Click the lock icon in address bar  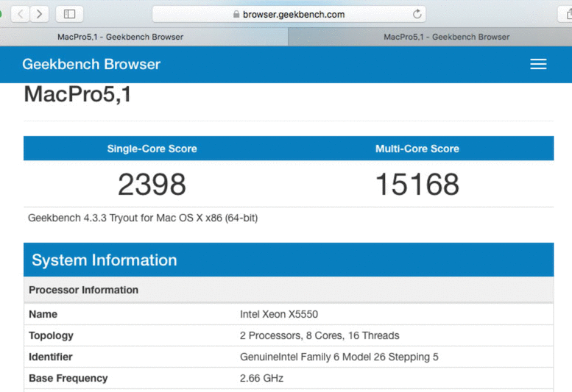236,14
